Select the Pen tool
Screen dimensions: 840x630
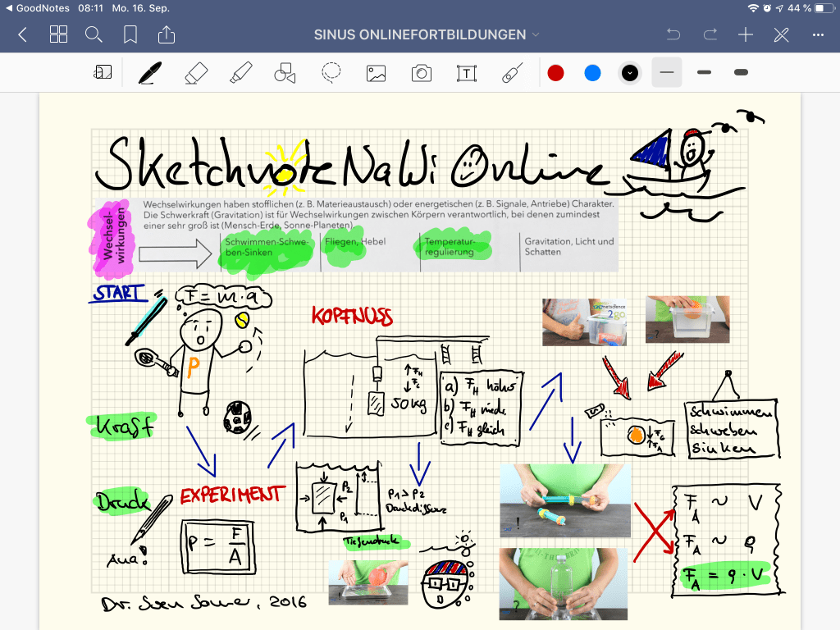149,73
